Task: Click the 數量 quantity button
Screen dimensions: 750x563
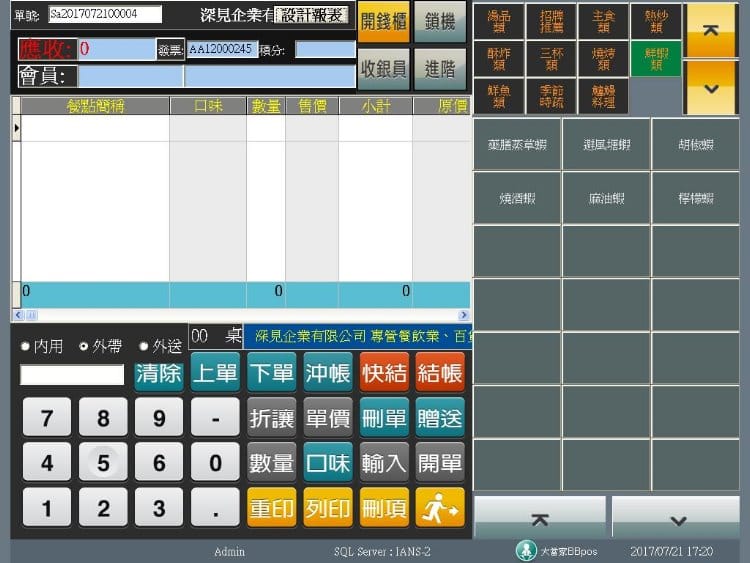Action: 271,463
